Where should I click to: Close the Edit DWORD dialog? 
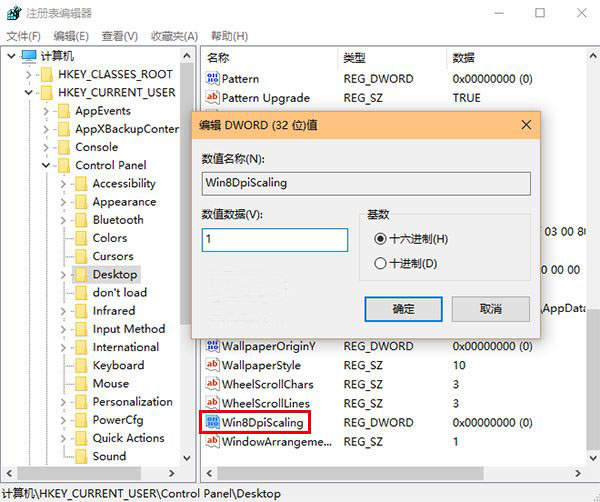click(x=525, y=125)
